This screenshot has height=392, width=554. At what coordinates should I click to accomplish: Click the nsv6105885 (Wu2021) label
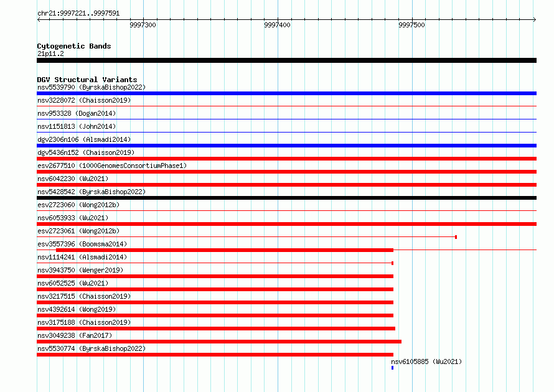[426, 362]
